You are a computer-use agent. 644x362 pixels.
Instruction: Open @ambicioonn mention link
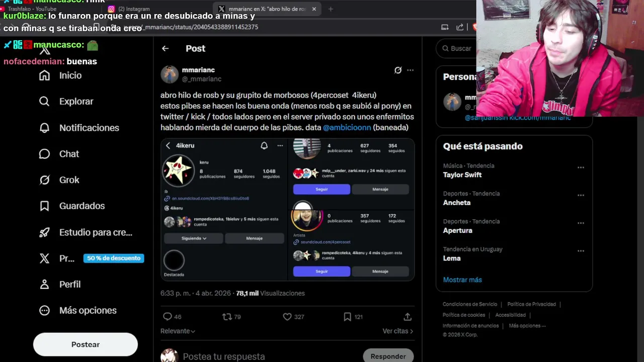tap(347, 128)
